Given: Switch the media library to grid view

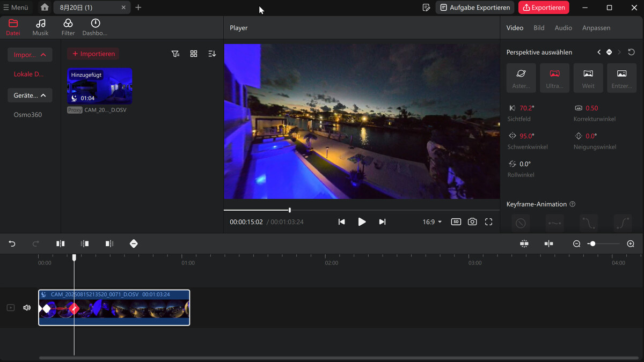Looking at the screenshot, I should tap(194, 54).
